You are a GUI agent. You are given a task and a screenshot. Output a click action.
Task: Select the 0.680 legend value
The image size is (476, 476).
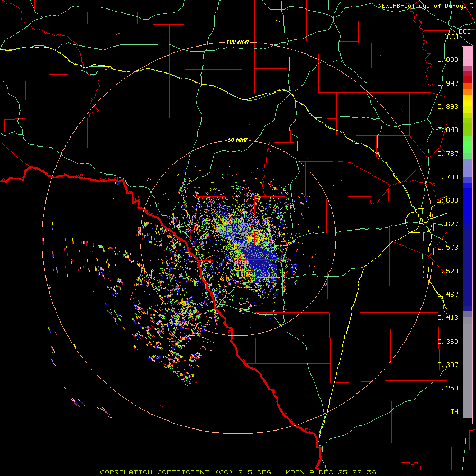click(448, 200)
